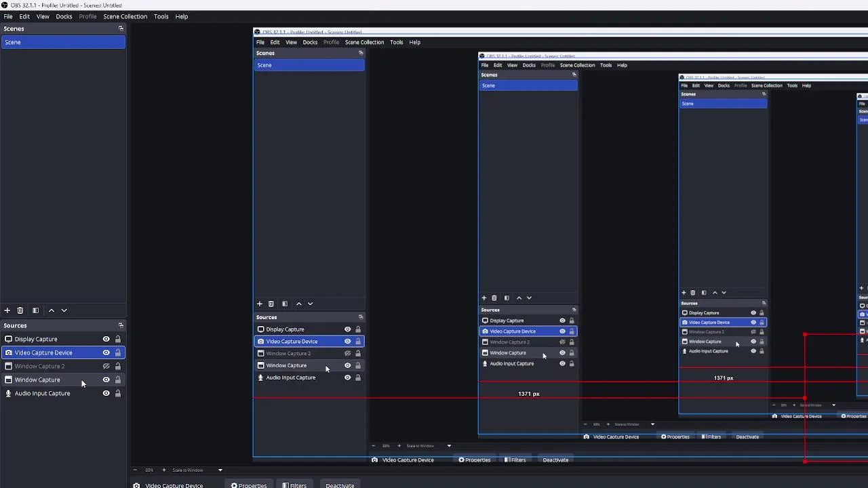The width and height of the screenshot is (868, 488).
Task: Open the File menu
Action: click(8, 16)
